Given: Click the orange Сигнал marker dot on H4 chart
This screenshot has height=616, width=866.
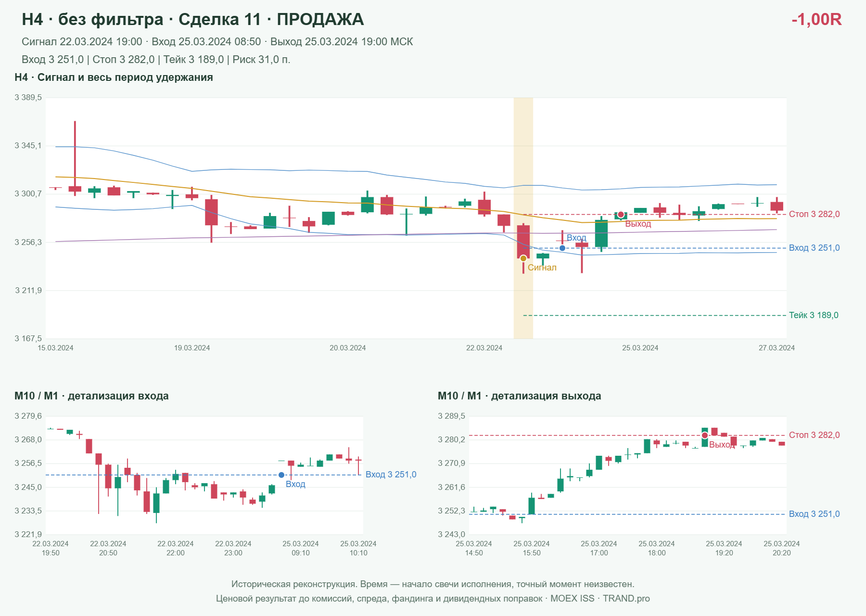Looking at the screenshot, I should (523, 258).
